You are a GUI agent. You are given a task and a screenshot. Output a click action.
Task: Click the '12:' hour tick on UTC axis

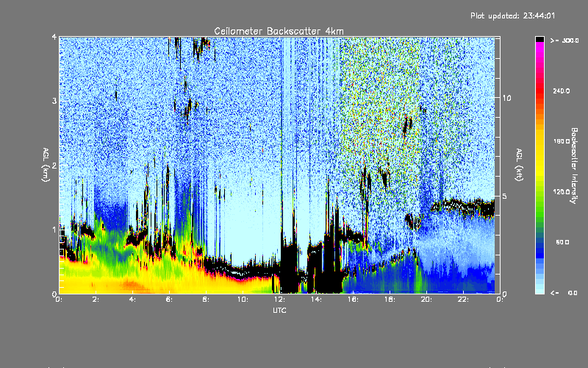pyautogui.click(x=279, y=300)
